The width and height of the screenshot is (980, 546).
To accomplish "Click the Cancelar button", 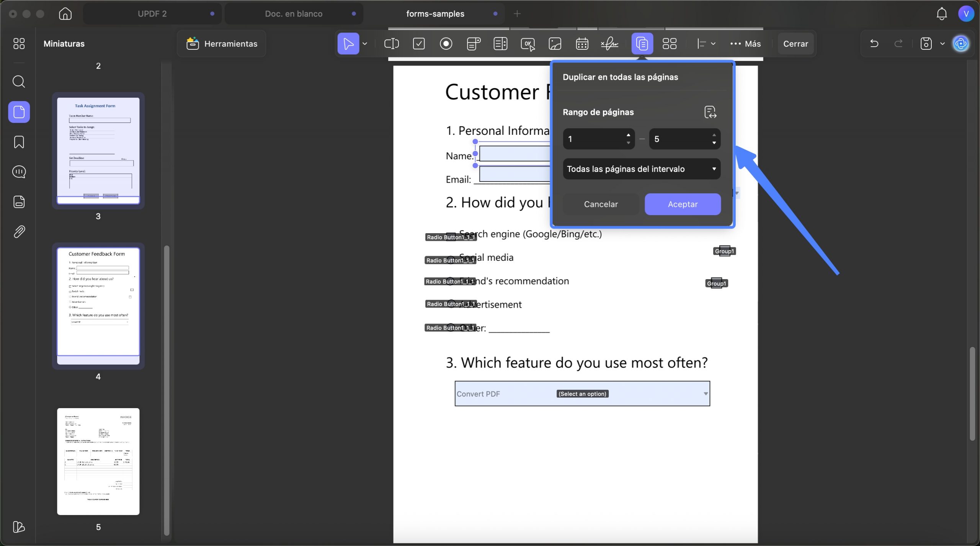I will (601, 204).
